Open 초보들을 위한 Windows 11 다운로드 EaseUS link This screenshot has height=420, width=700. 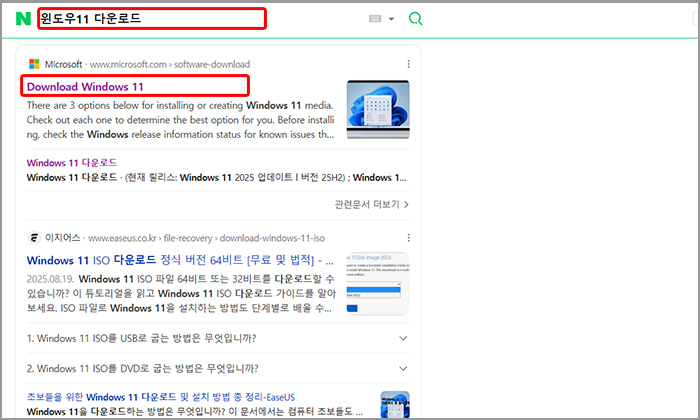pos(161,397)
